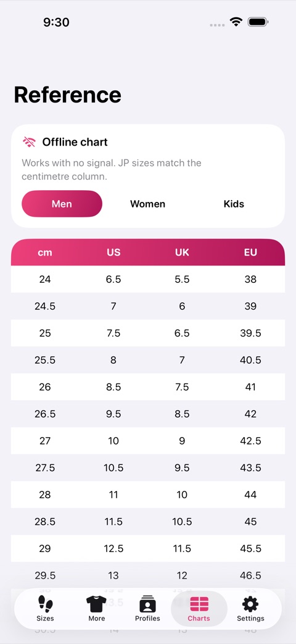
Task: Tap the UK column header
Action: click(182, 252)
